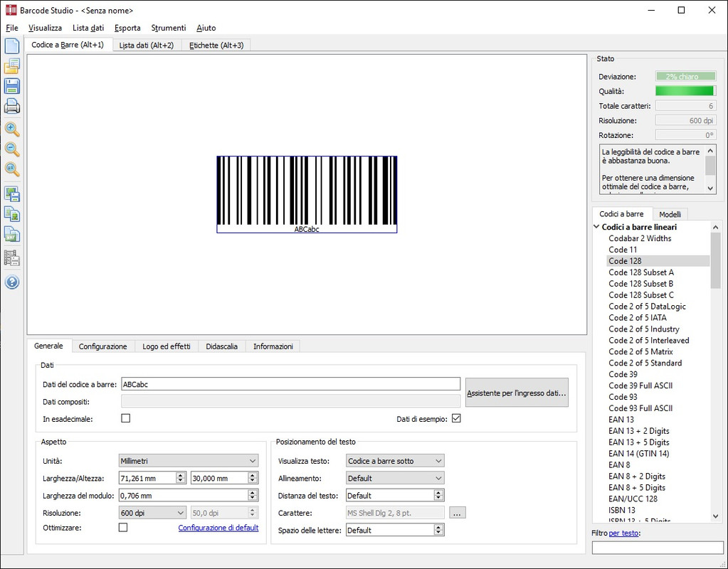This screenshot has height=569, width=728.
Task: Click the per testo filter link
Action: click(x=623, y=533)
